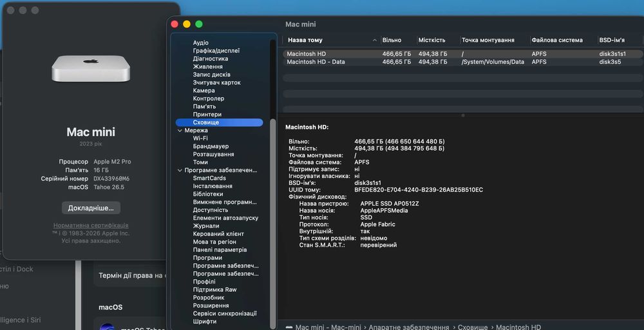Select Елементи автозапуску in the sidebar
The height and width of the screenshot is (330, 644).
[225, 218]
